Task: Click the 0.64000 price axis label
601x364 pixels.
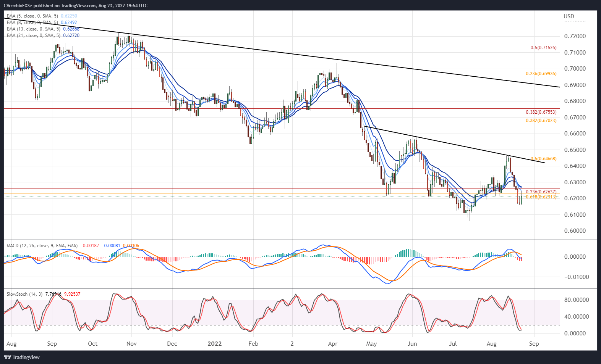Action: pos(575,166)
